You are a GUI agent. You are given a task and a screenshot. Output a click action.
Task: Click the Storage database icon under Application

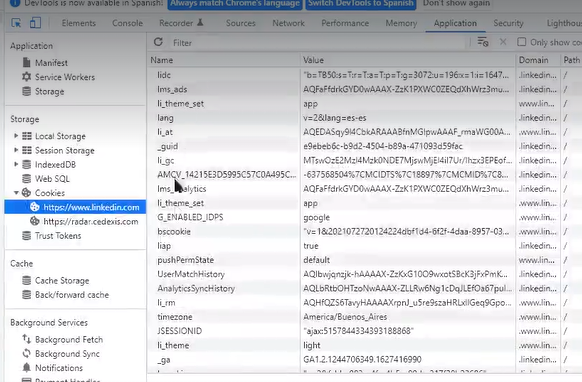click(x=26, y=91)
